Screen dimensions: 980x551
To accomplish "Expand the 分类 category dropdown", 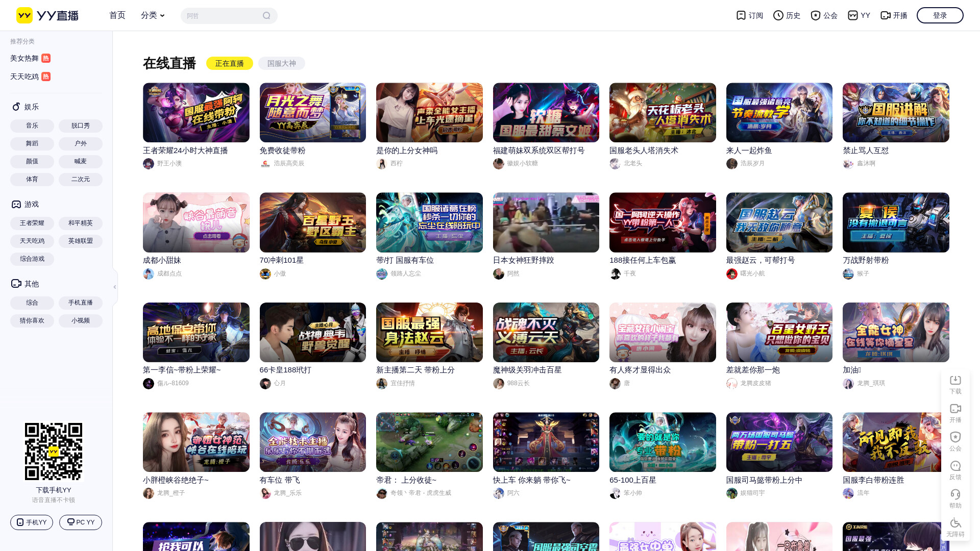I will click(x=153, y=15).
